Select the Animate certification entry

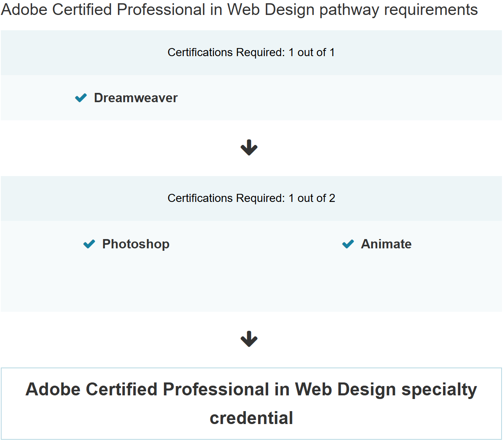[x=386, y=244]
